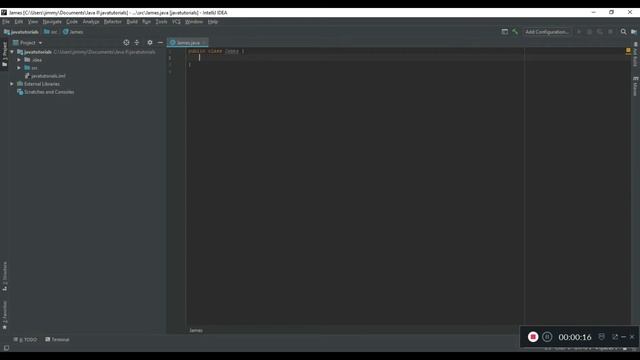The height and width of the screenshot is (360, 640).
Task: Click James breadcrumb in navigation bar
Action: pyautogui.click(x=73, y=32)
